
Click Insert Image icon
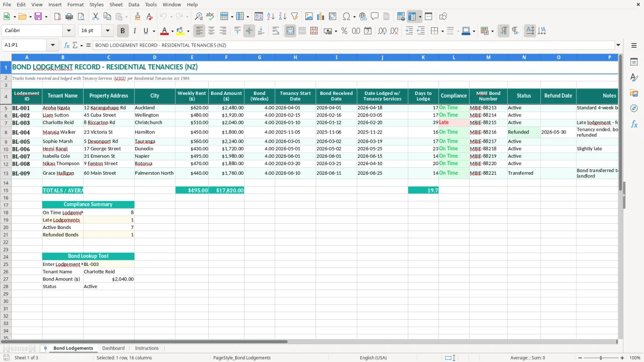click(309, 17)
